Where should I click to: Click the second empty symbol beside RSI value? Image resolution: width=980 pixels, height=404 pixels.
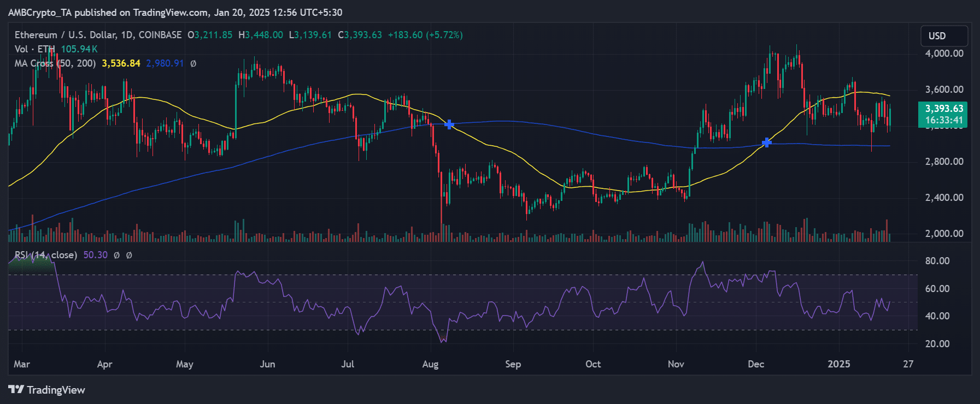coord(129,255)
